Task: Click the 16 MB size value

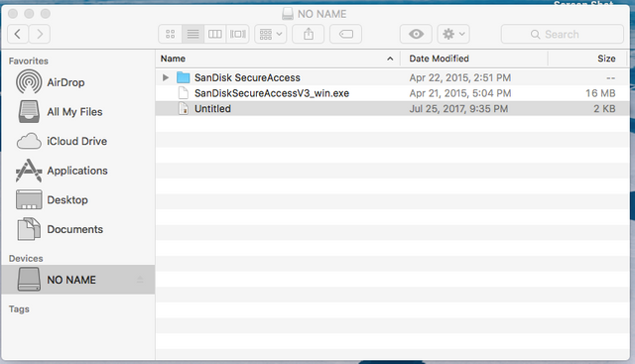Action: pyautogui.click(x=600, y=93)
